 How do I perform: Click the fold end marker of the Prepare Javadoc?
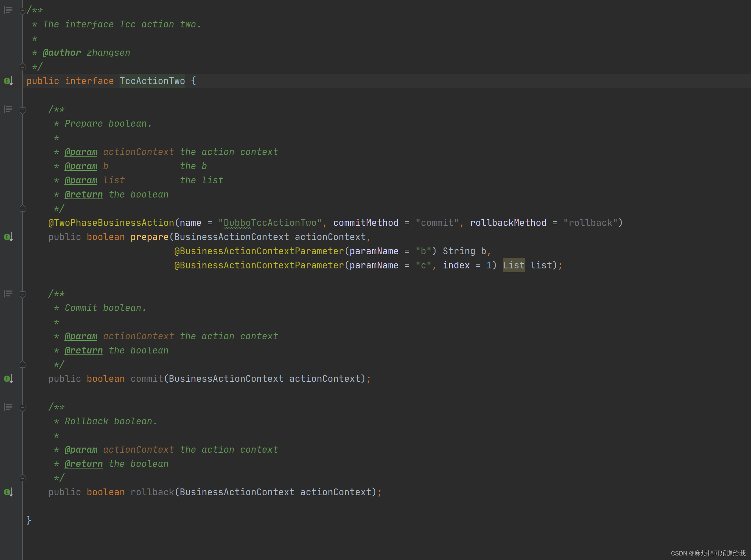pyautogui.click(x=22, y=208)
